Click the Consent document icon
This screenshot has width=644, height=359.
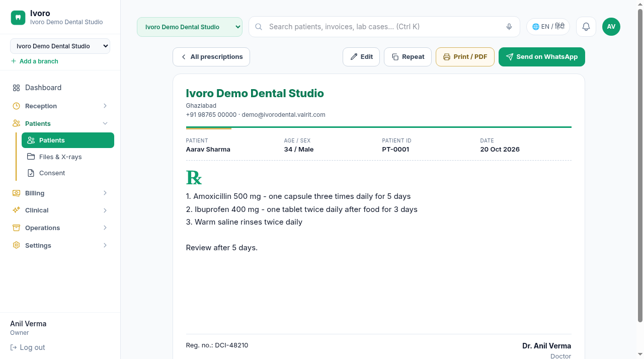(x=31, y=173)
